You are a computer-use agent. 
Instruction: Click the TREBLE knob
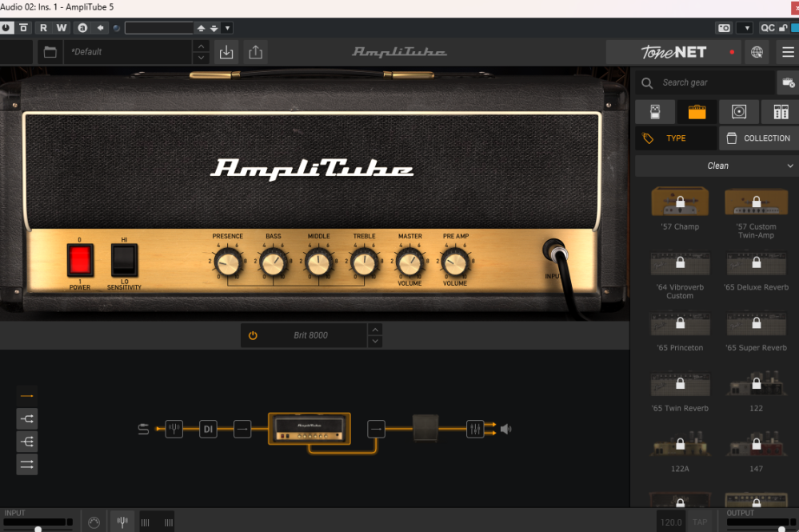point(365,263)
